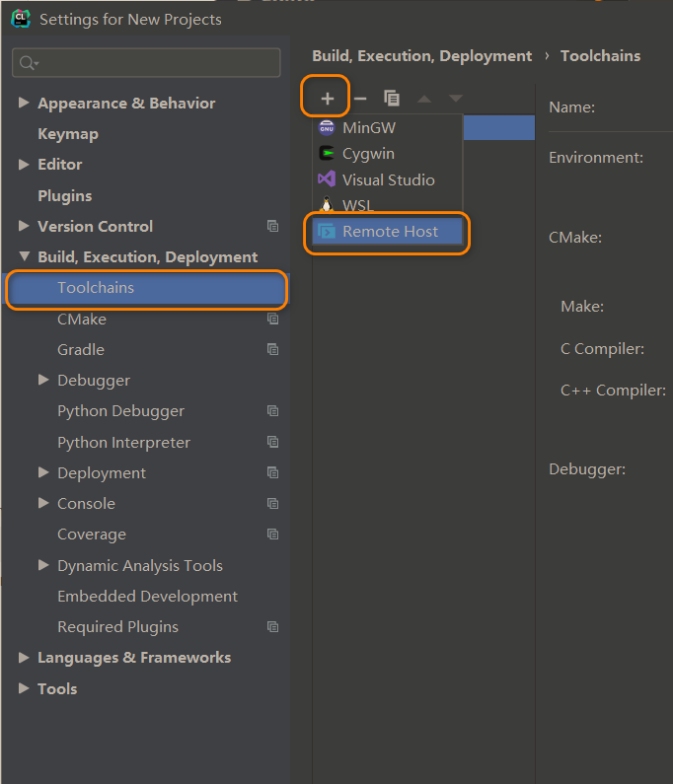Open the CMake settings page
Image resolution: width=673 pixels, height=784 pixels.
pyautogui.click(x=82, y=319)
